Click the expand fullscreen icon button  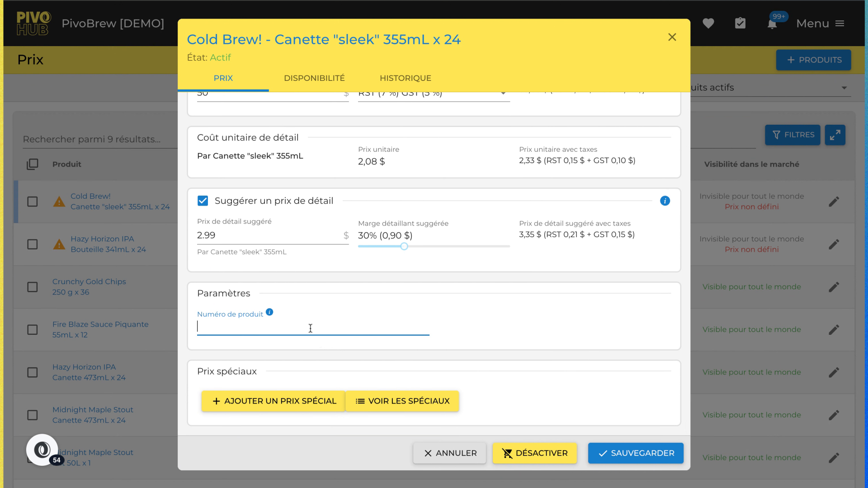(x=835, y=135)
